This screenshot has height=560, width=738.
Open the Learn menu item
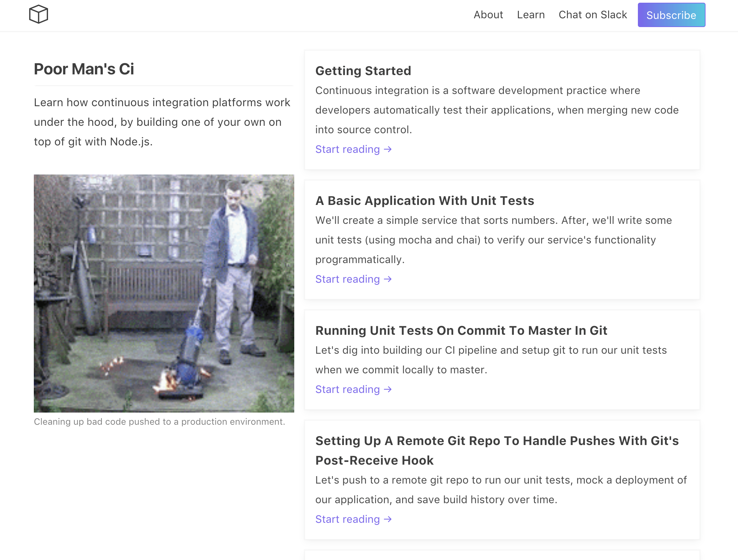(x=531, y=15)
